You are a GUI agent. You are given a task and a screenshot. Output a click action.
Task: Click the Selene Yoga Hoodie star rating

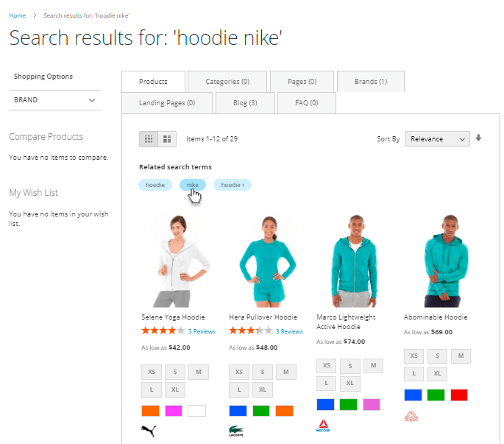click(x=163, y=331)
